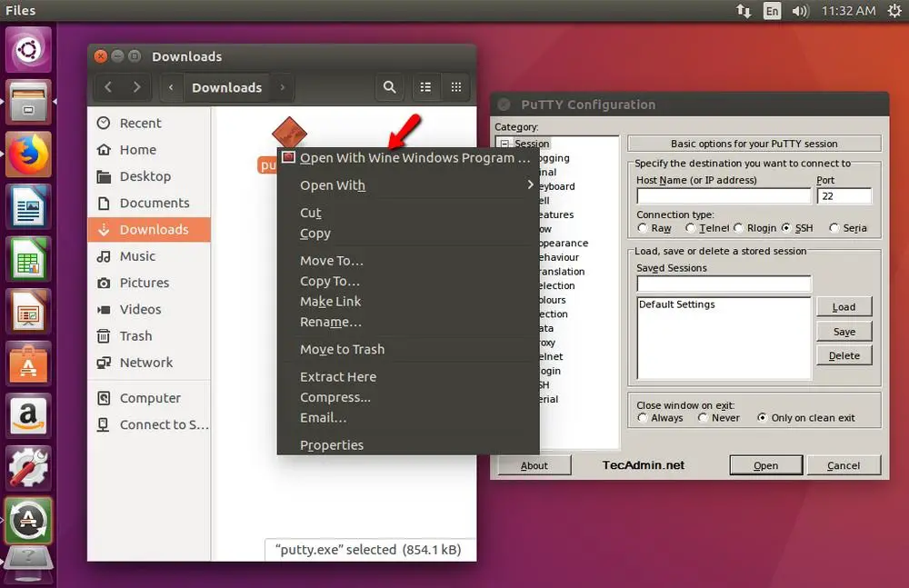Screen dimensions: 909x588
Task: Click the search icon in Files toolbar
Action: tap(389, 87)
